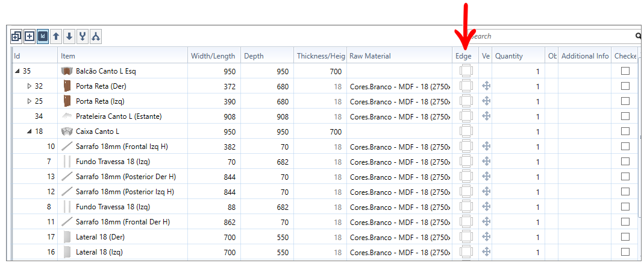644x266 pixels.
Task: Sort by the Width/Length column header
Action: tap(214, 56)
